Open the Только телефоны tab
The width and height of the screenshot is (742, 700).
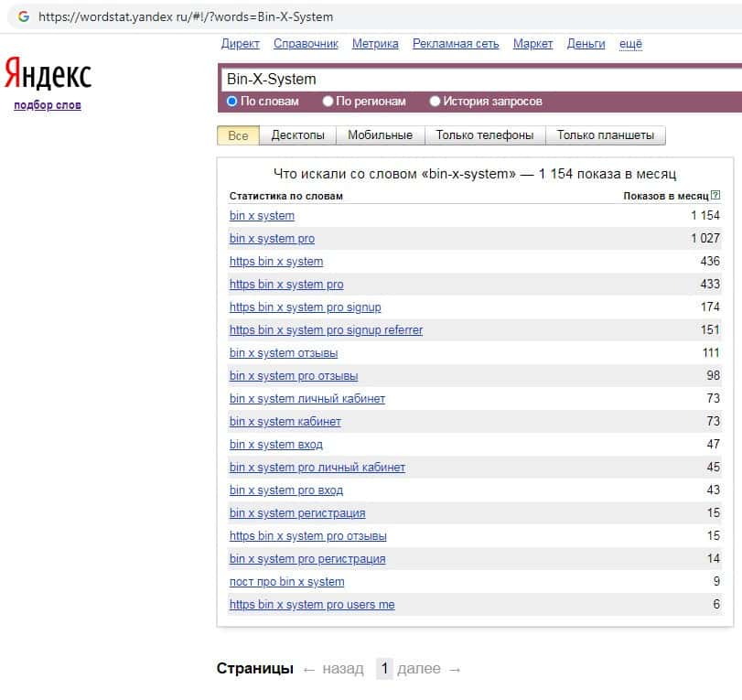(484, 135)
